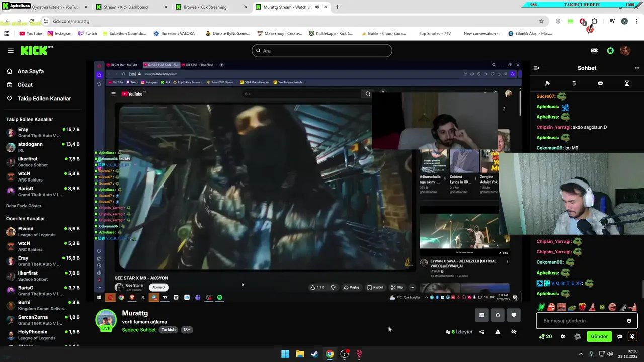Open Chrome profile A icon
Viewport: 644px width, 362px height.
point(624,21)
